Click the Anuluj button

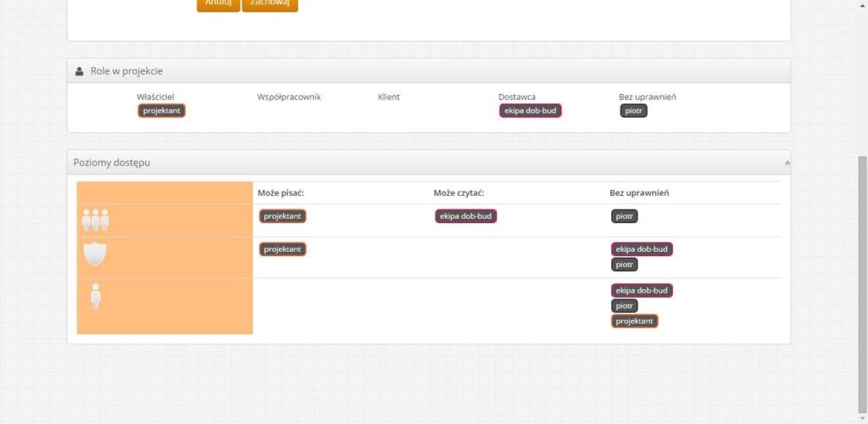218,4
